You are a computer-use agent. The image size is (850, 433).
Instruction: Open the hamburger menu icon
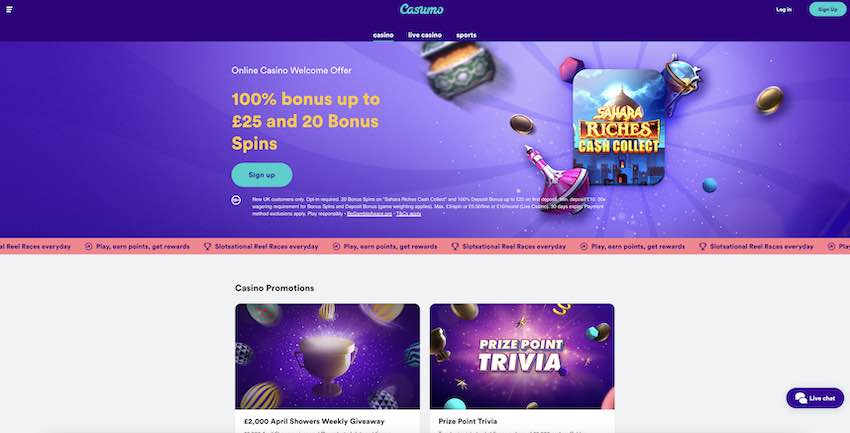point(9,9)
